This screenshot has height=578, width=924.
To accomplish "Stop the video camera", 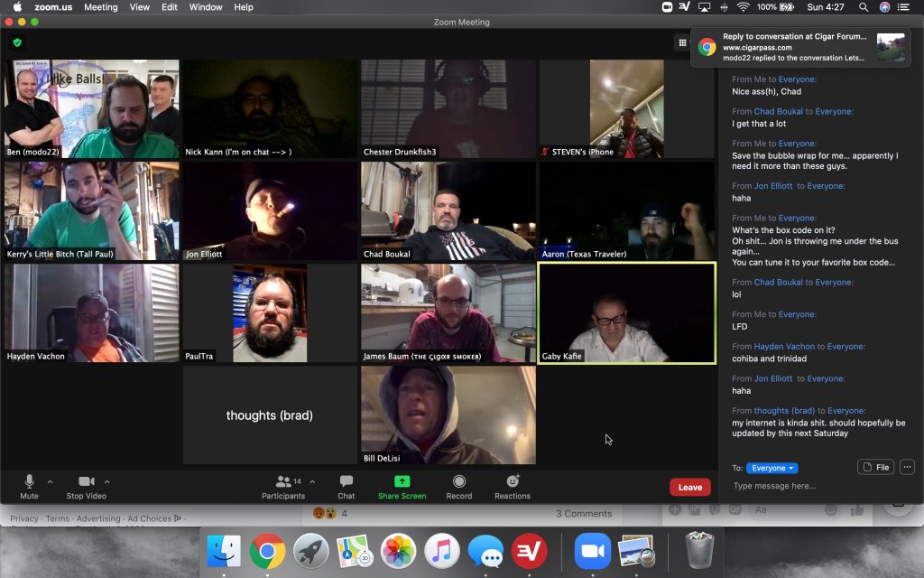I will pyautogui.click(x=86, y=486).
